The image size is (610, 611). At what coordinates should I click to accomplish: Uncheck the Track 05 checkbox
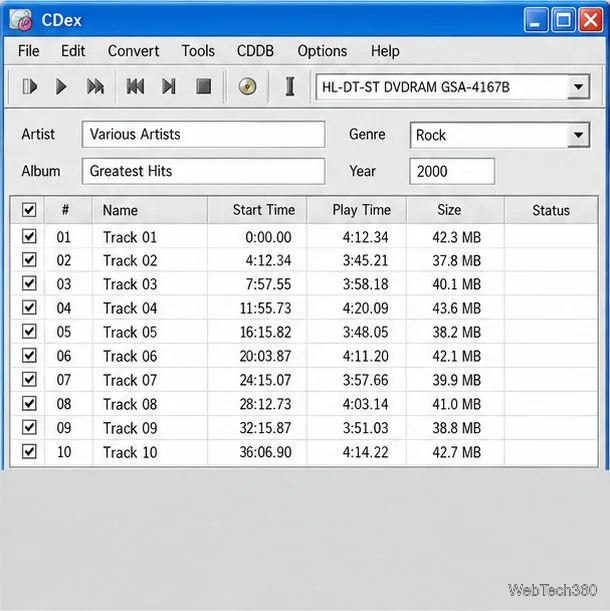(x=29, y=332)
